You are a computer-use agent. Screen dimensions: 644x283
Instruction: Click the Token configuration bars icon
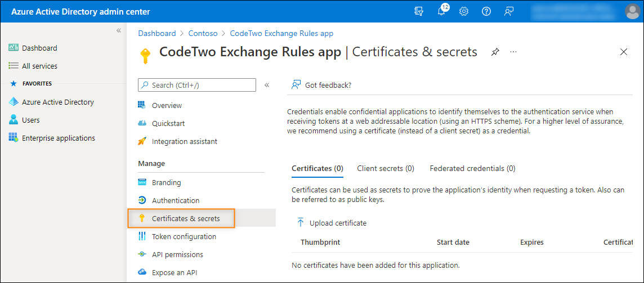pyautogui.click(x=142, y=237)
